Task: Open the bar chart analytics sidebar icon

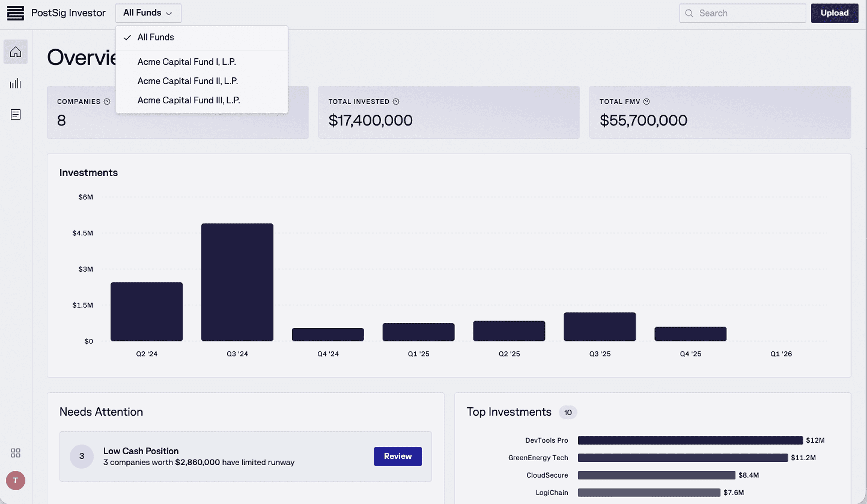Action: (15, 84)
